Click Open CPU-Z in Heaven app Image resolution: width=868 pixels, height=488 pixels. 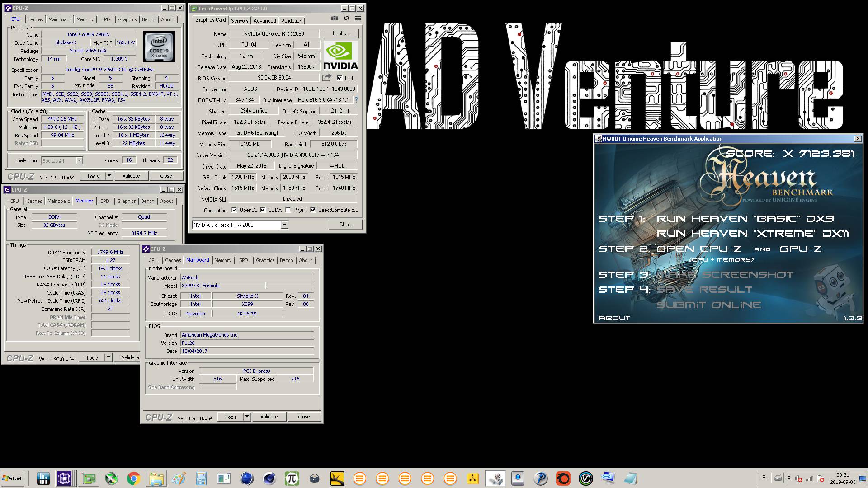pos(699,249)
